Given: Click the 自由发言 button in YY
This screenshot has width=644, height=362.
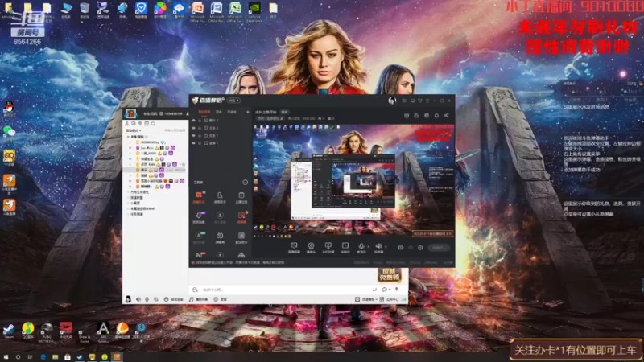Looking at the screenshot, I should pyautogui.click(x=174, y=299).
